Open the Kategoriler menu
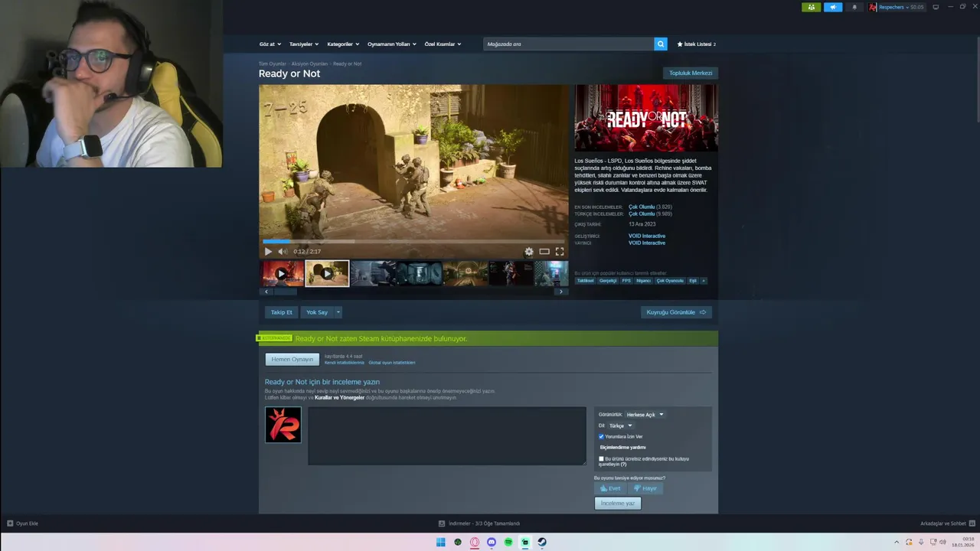This screenshot has width=980, height=551. tap(343, 44)
